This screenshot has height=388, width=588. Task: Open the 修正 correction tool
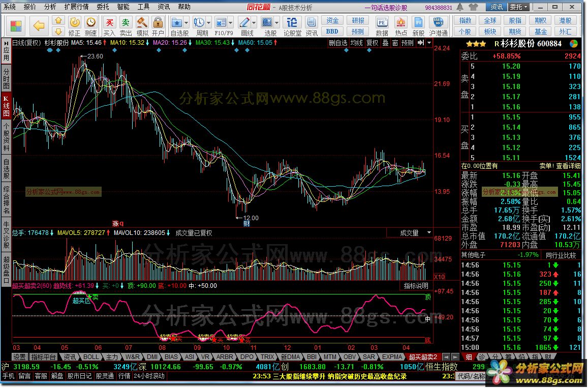click(74, 26)
